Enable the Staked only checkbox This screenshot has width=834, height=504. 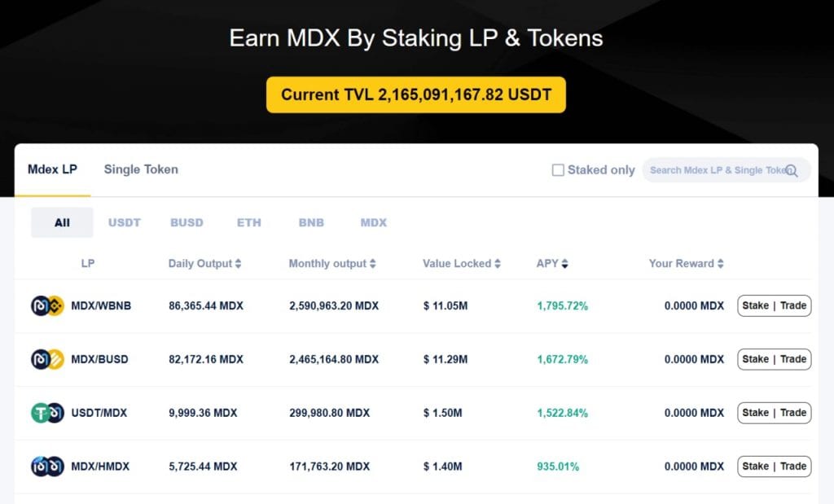[558, 169]
